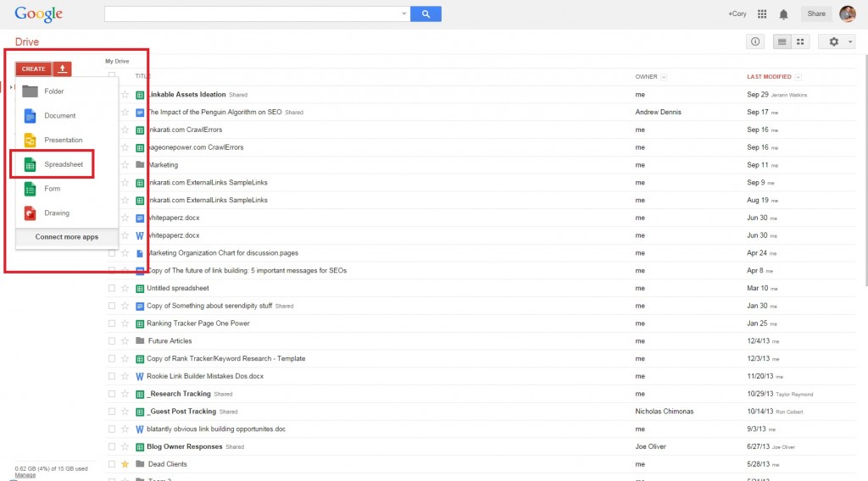Click the Manage storage link

[x=25, y=475]
